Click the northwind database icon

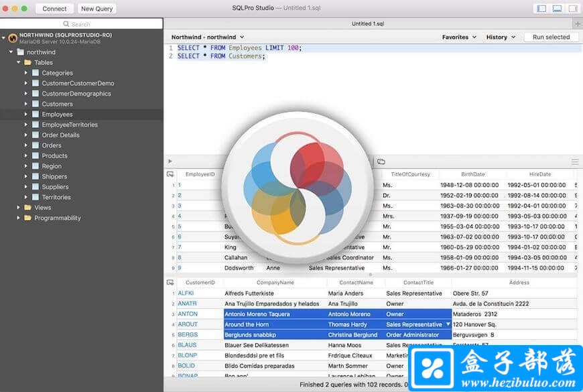[21, 52]
